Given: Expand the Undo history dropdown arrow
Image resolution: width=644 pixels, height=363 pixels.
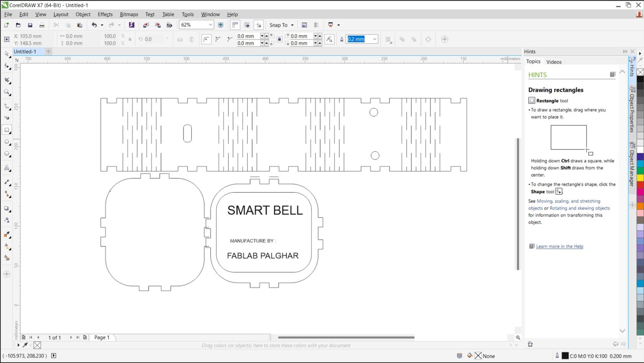Looking at the screenshot, I should click(101, 25).
